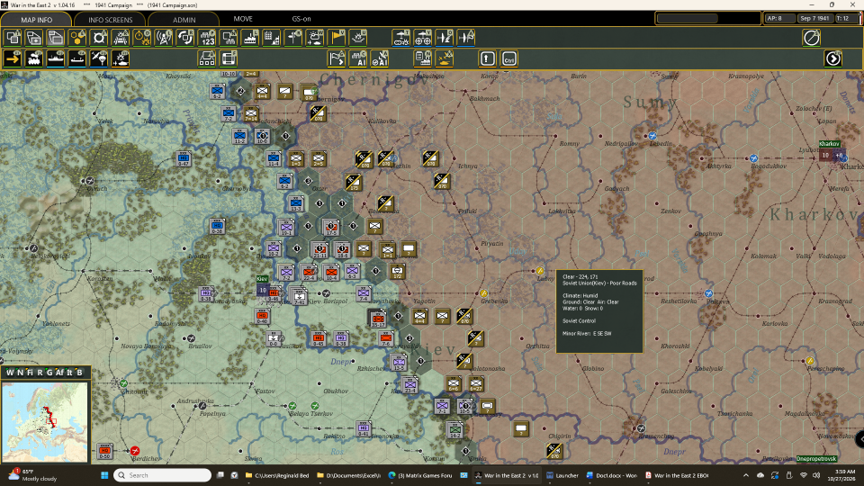864x486 pixels.
Task: Toggle the 'B' minimap filter
Action: pos(79,372)
